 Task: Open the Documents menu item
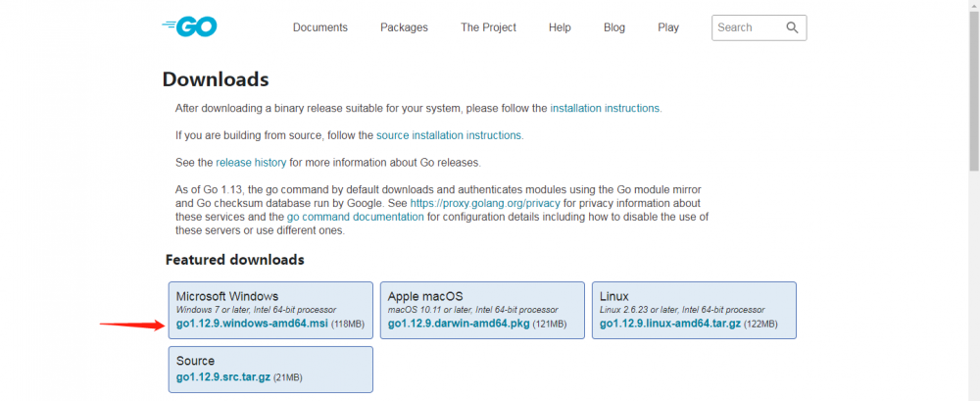[x=319, y=27]
